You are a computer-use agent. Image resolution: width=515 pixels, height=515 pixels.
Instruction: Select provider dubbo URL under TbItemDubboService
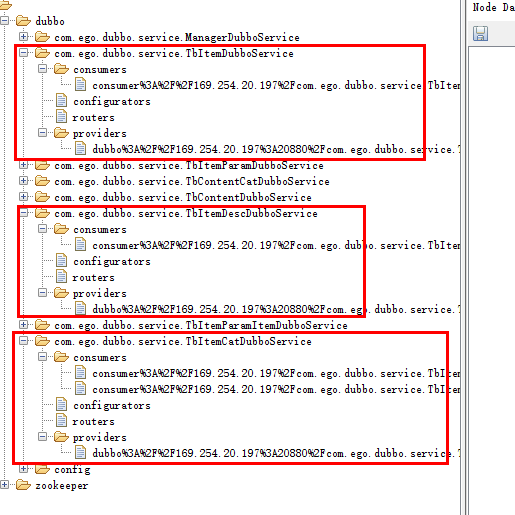tap(276, 149)
